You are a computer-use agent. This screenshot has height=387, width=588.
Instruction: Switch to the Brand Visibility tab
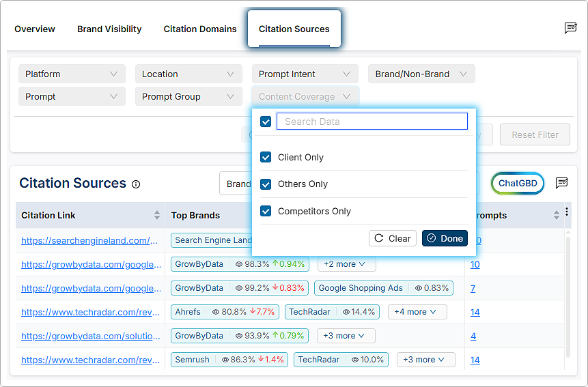point(109,29)
